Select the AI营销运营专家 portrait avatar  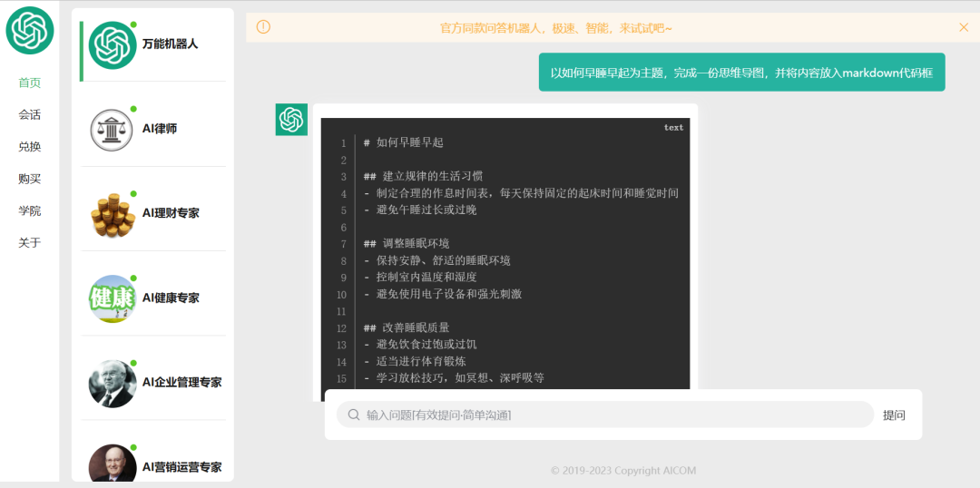pos(113,463)
